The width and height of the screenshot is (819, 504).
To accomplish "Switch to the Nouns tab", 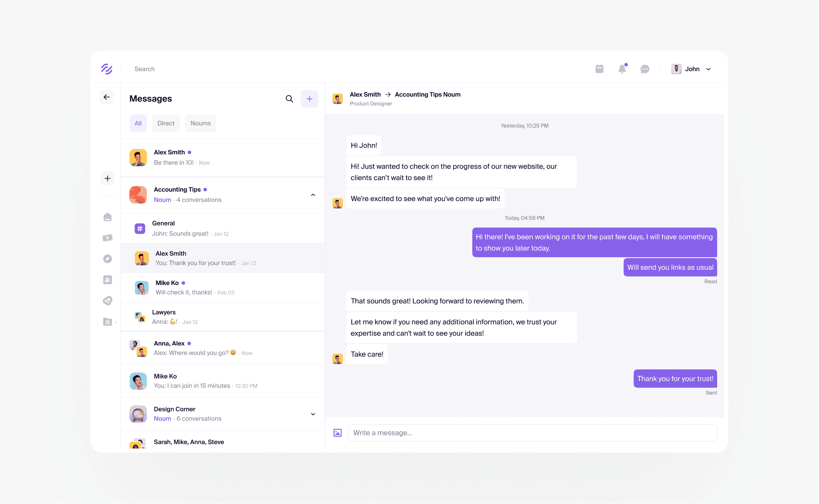I will tap(200, 124).
